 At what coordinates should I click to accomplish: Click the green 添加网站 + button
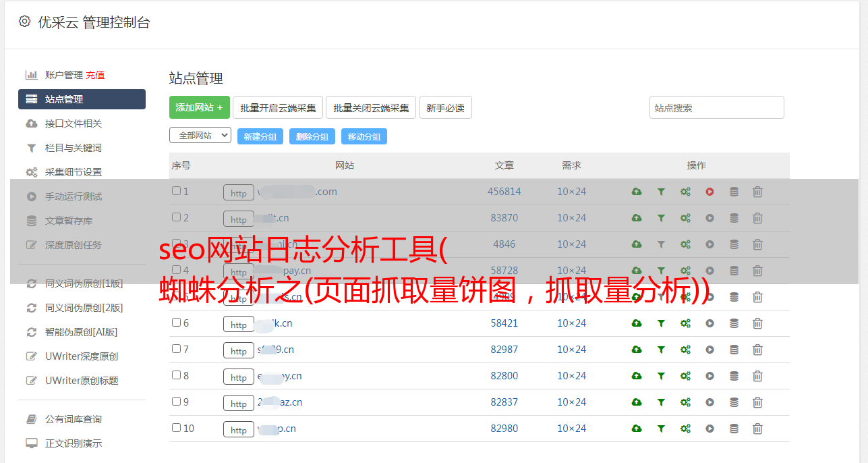tap(200, 107)
